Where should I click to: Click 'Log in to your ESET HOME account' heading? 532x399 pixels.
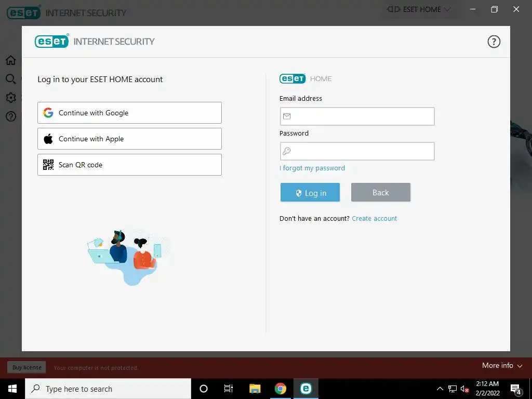pyautogui.click(x=100, y=79)
